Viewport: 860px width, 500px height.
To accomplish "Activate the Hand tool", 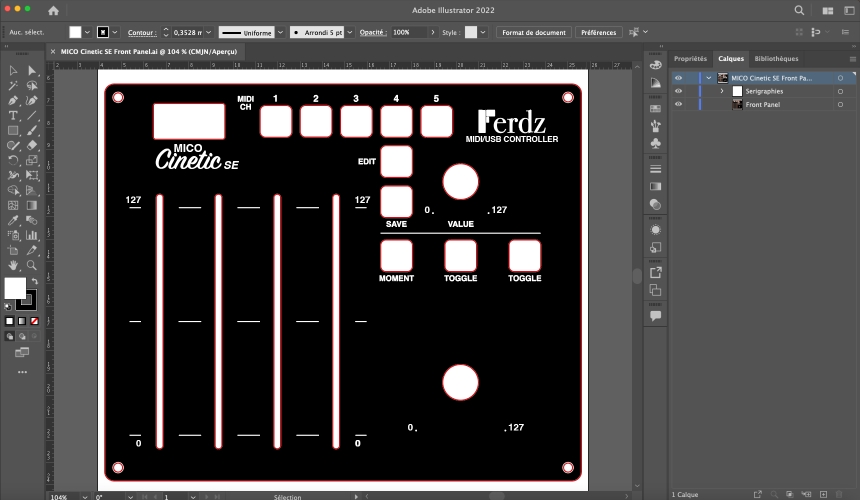I will 13,266.
